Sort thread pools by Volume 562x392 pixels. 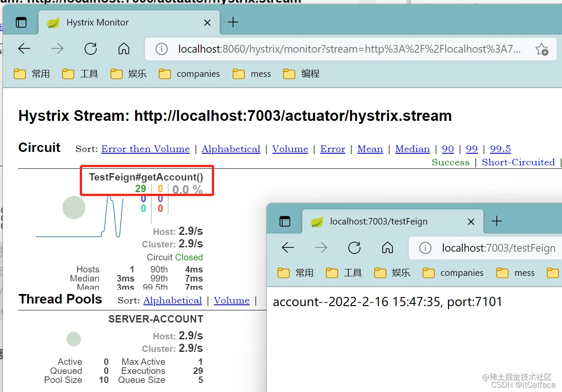232,300
